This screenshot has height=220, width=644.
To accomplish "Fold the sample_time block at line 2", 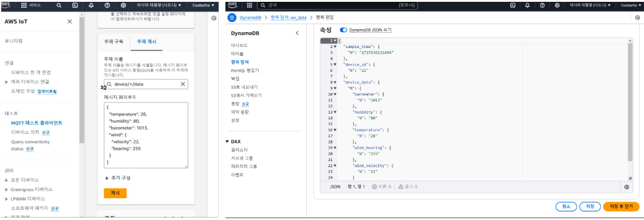I will 335,47.
